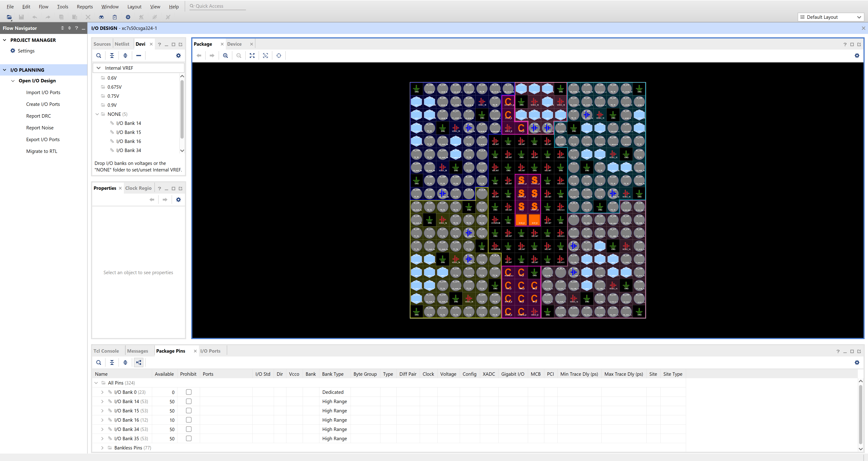This screenshot has width=868, height=461.
Task: Open search in the Package Pins panel
Action: point(99,362)
